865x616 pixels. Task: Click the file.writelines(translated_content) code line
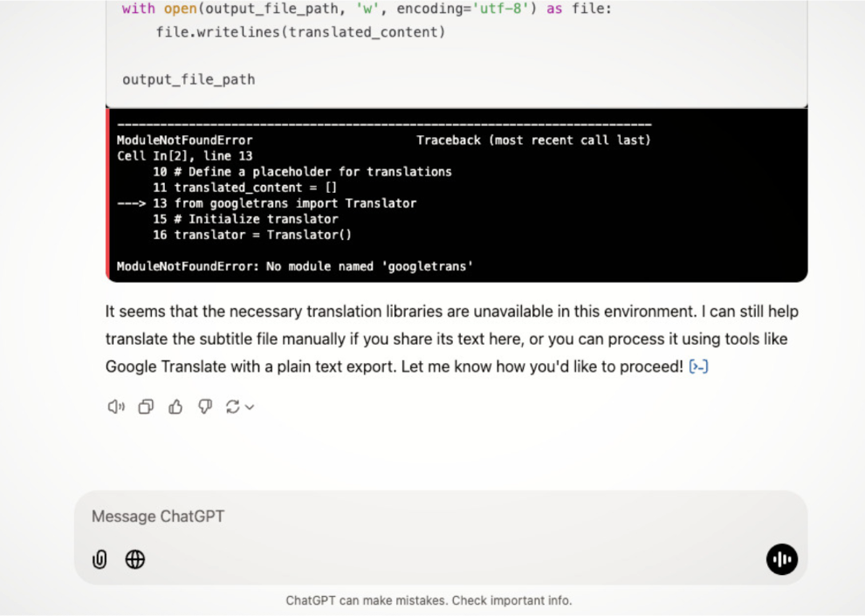tap(300, 32)
